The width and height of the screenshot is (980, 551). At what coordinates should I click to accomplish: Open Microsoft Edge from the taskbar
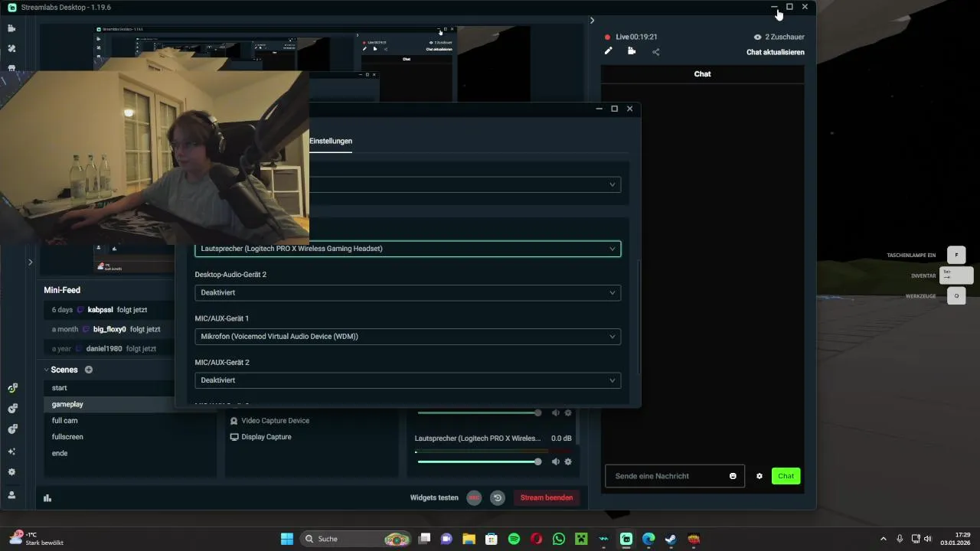pyautogui.click(x=648, y=539)
